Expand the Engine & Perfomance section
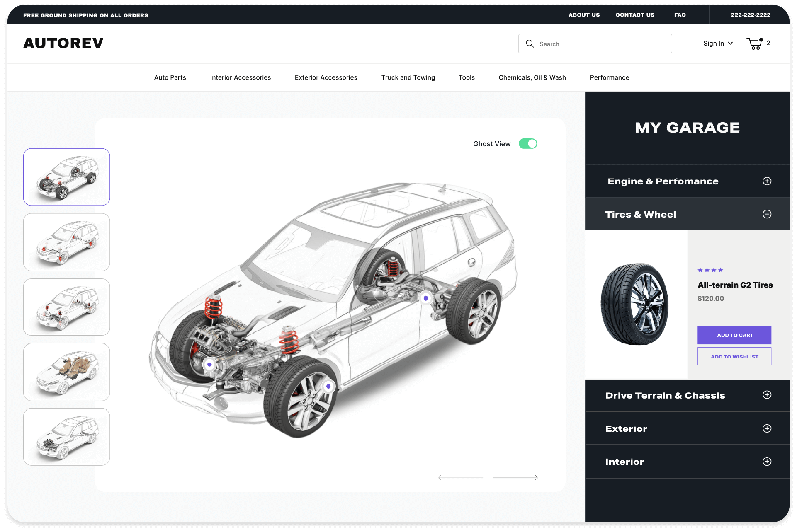The width and height of the screenshot is (797, 532). coord(767,181)
